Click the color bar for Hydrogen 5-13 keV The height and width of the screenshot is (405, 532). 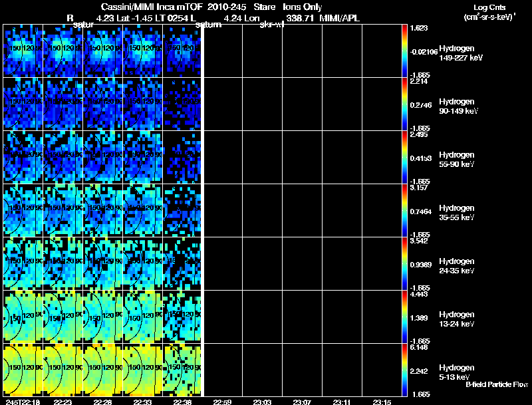coord(405,369)
